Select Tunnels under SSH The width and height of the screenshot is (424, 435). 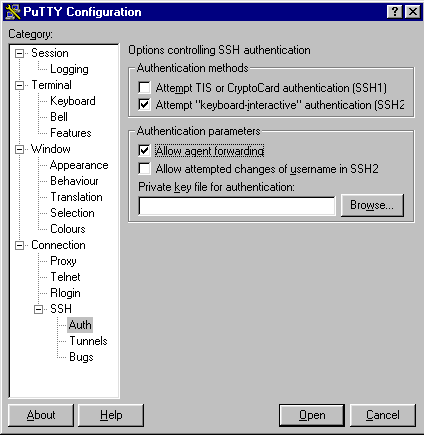pos(88,341)
